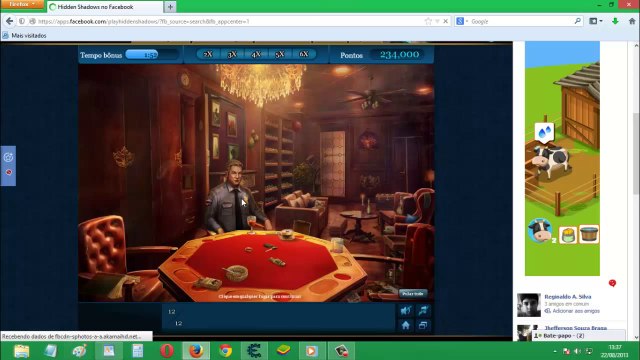Go back to the previous page
This screenshot has height=360, width=640.
coord(9,21)
